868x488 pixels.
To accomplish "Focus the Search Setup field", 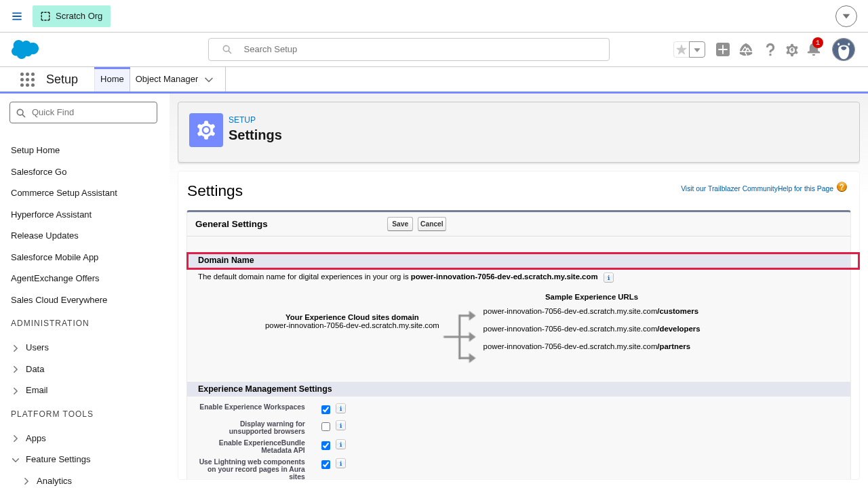I will click(x=409, y=49).
